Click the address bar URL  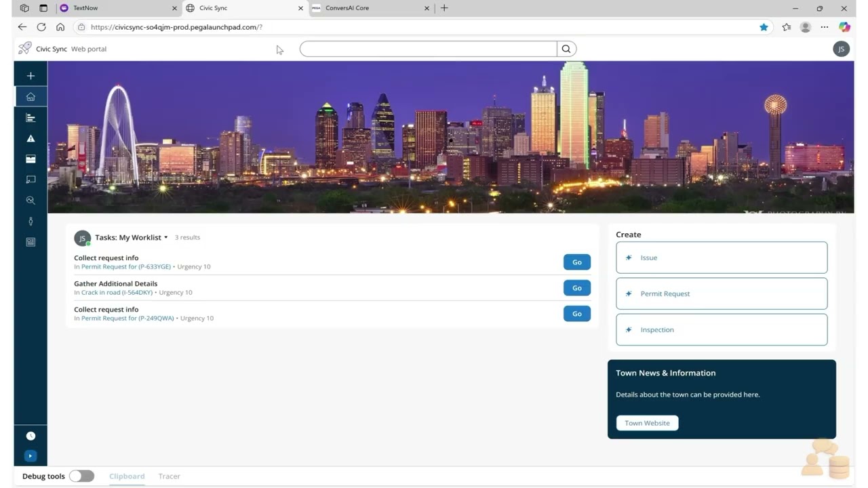coord(176,27)
